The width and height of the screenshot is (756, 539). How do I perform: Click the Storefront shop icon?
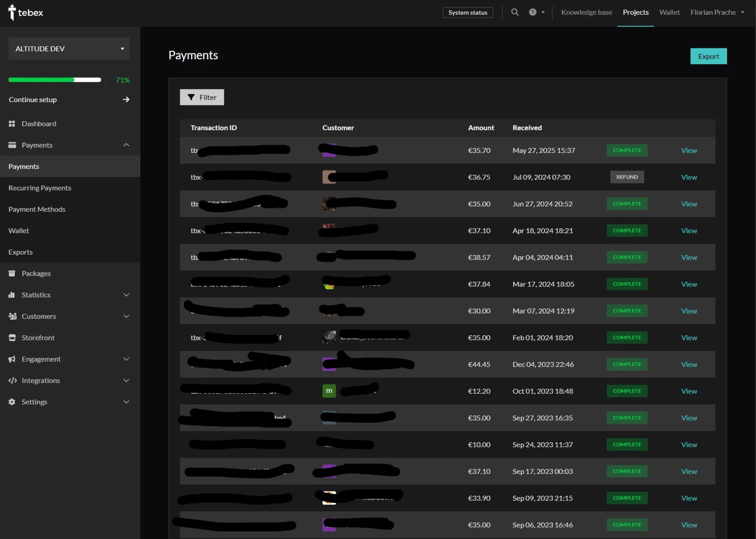pyautogui.click(x=12, y=338)
